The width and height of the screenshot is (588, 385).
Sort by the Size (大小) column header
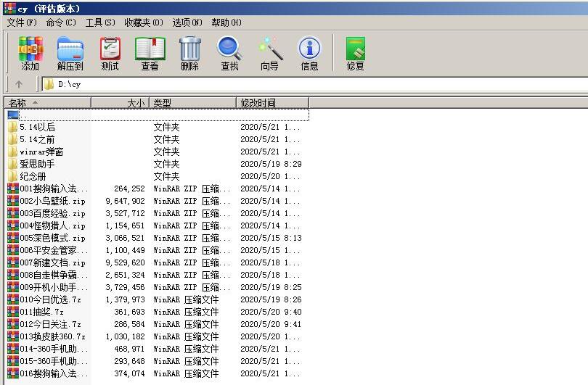[x=120, y=103]
